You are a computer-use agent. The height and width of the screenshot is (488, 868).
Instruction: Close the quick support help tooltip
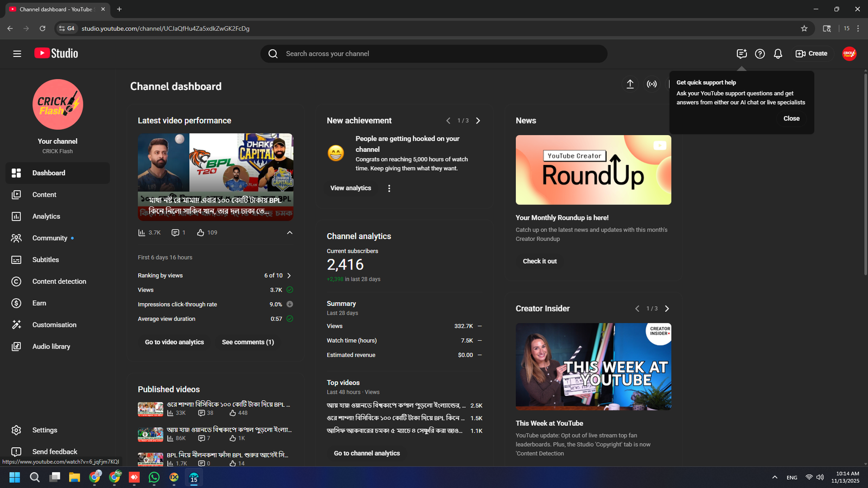[791, 118]
